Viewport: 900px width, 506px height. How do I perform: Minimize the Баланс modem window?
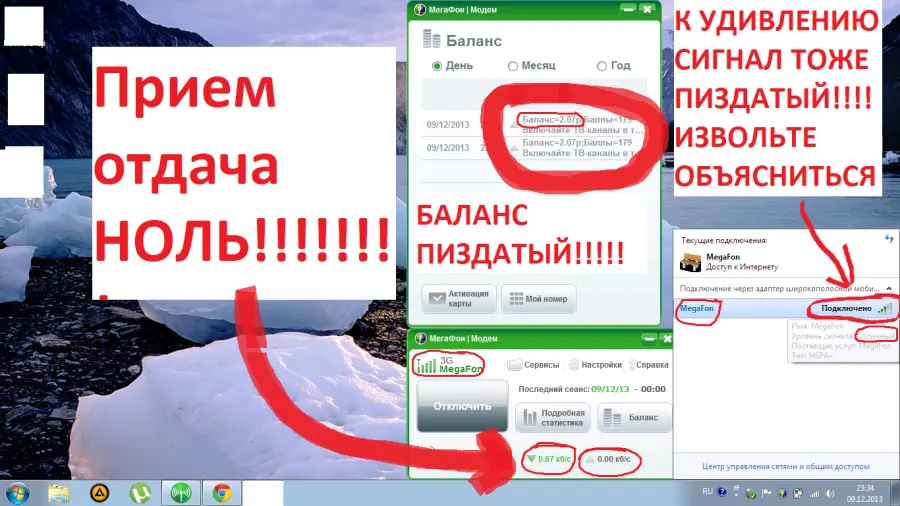click(628, 9)
